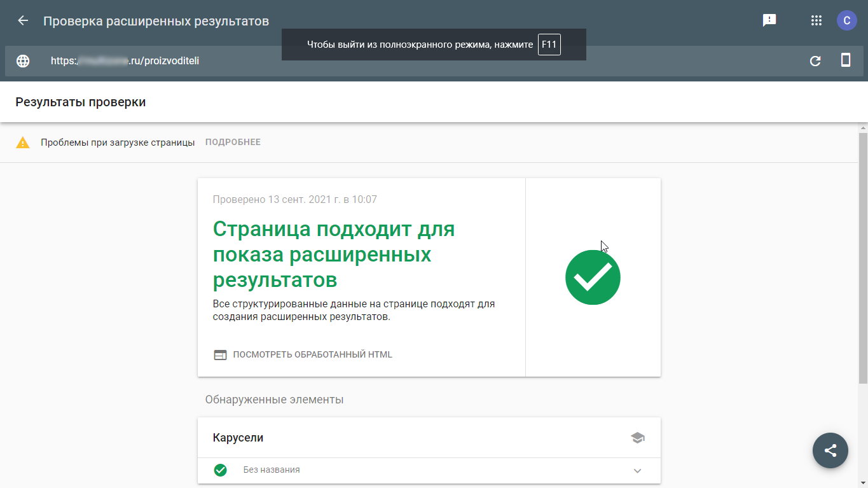Expand the Без названия chevron
Image resolution: width=868 pixels, height=488 pixels.
coord(637,471)
